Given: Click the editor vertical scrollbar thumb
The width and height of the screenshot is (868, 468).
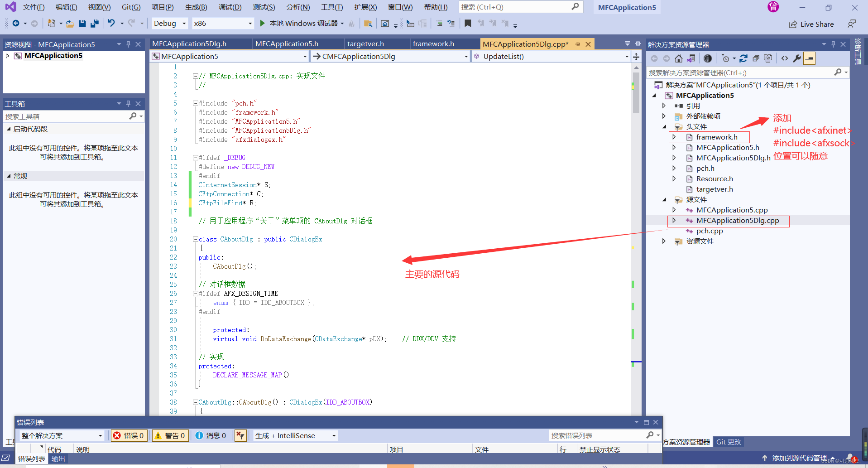Looking at the screenshot, I should (x=636, y=92).
